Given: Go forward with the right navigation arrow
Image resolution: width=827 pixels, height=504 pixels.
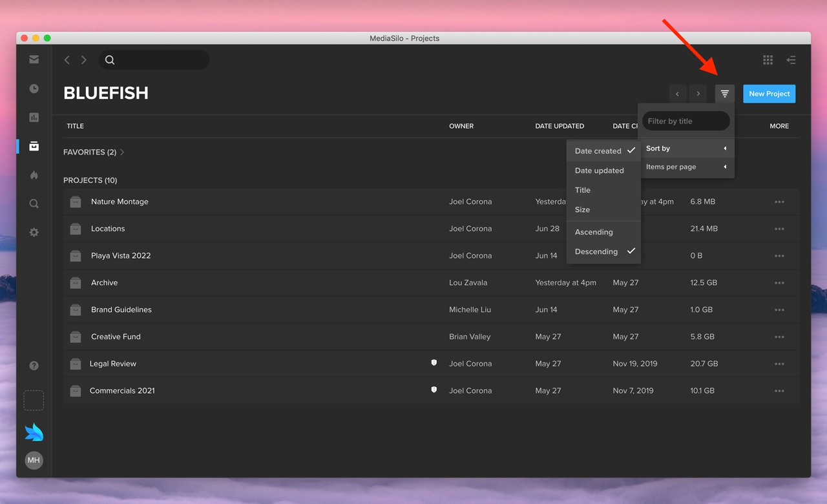Looking at the screenshot, I should coord(83,59).
